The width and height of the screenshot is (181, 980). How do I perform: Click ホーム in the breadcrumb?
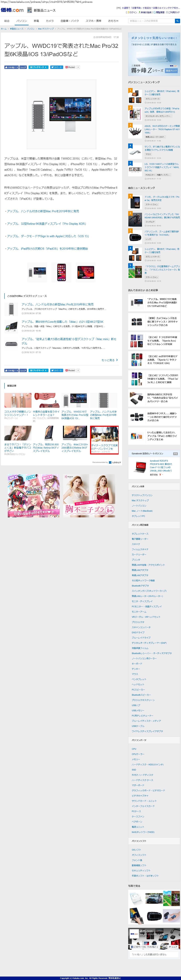3,29
